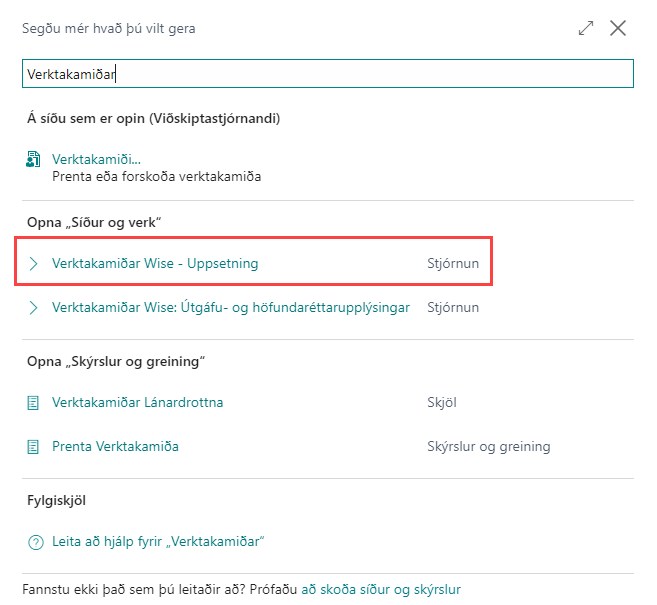The image size is (657, 605).
Task: Click the help question mark icon
Action: pos(35,542)
